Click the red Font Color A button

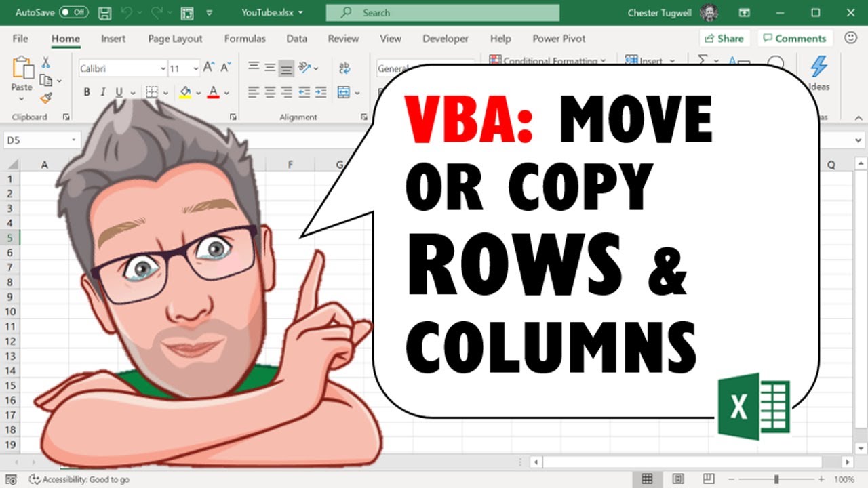coord(214,92)
